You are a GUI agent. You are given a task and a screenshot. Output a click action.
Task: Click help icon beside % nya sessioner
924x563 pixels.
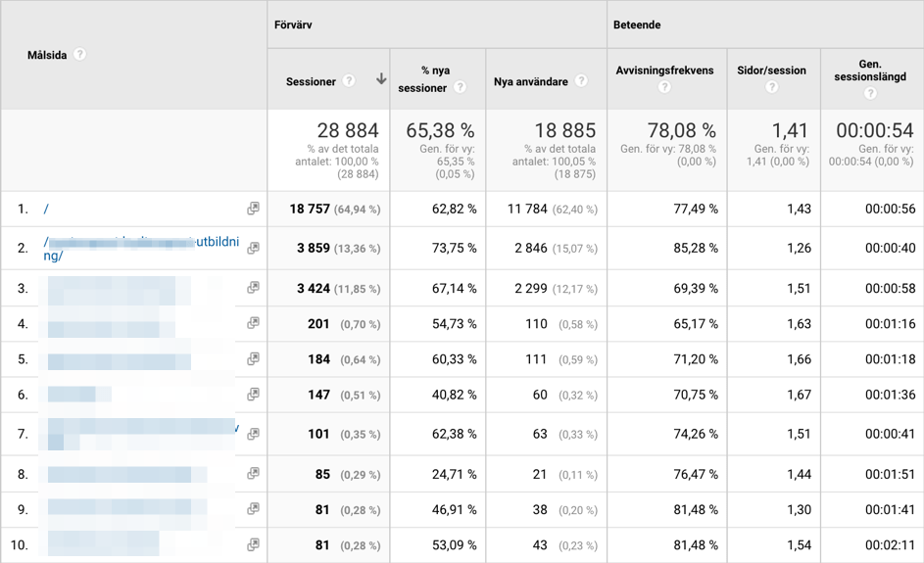[x=460, y=87]
